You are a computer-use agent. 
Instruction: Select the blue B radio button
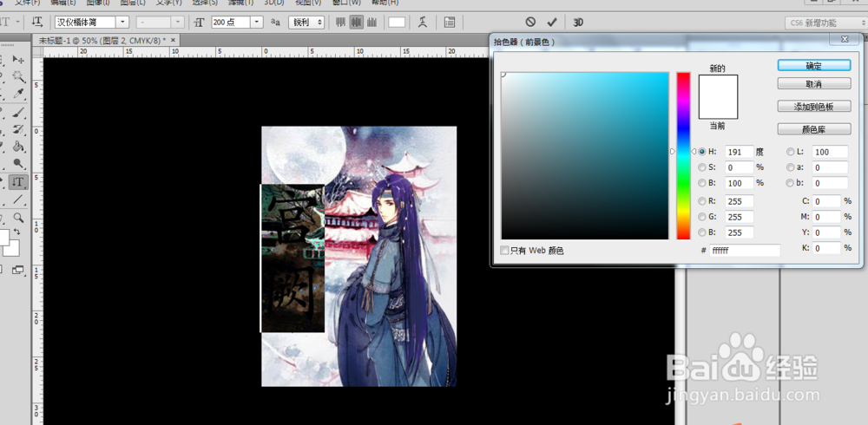[702, 232]
